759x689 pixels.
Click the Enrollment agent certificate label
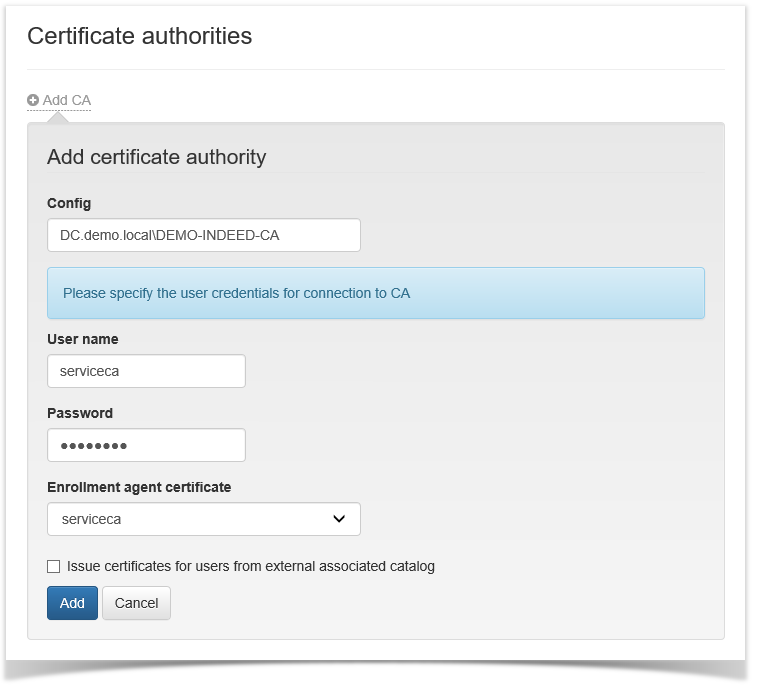click(x=139, y=487)
